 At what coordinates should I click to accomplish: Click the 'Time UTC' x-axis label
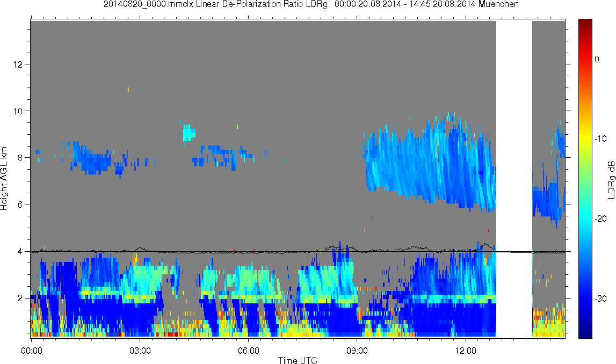(298, 360)
